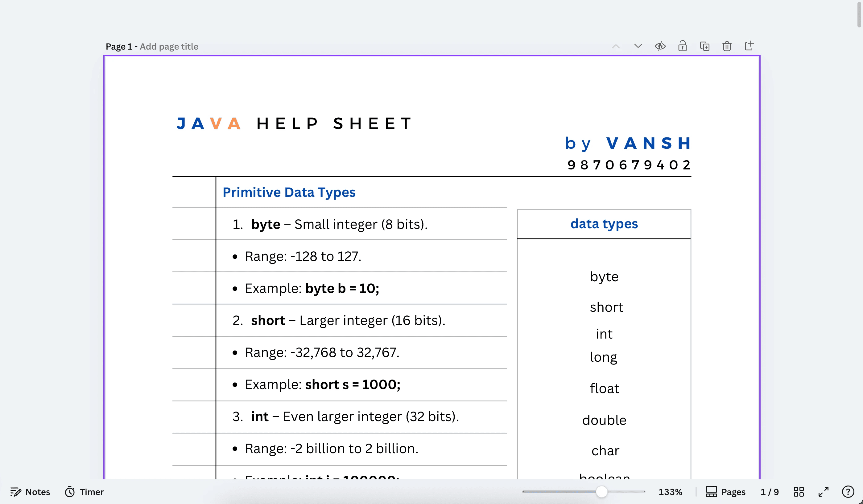Delete page with the trash icon
The width and height of the screenshot is (863, 504).
coord(727,46)
